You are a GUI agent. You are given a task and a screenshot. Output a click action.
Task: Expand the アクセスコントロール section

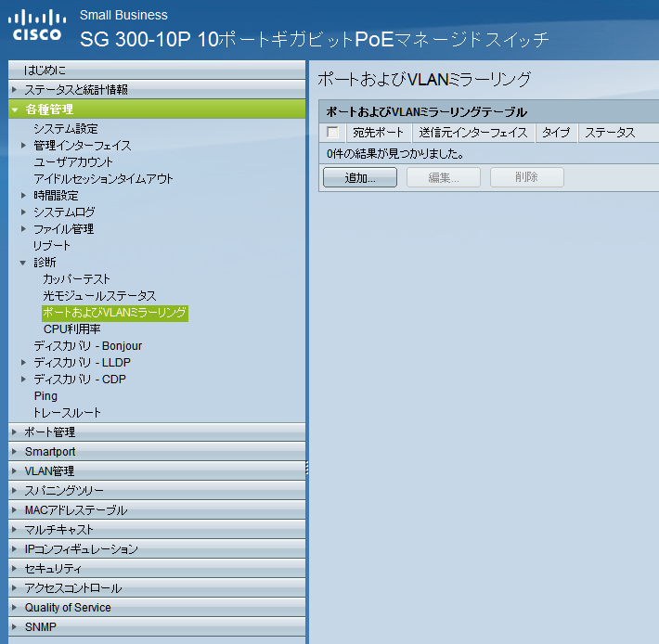pyautogui.click(x=157, y=587)
